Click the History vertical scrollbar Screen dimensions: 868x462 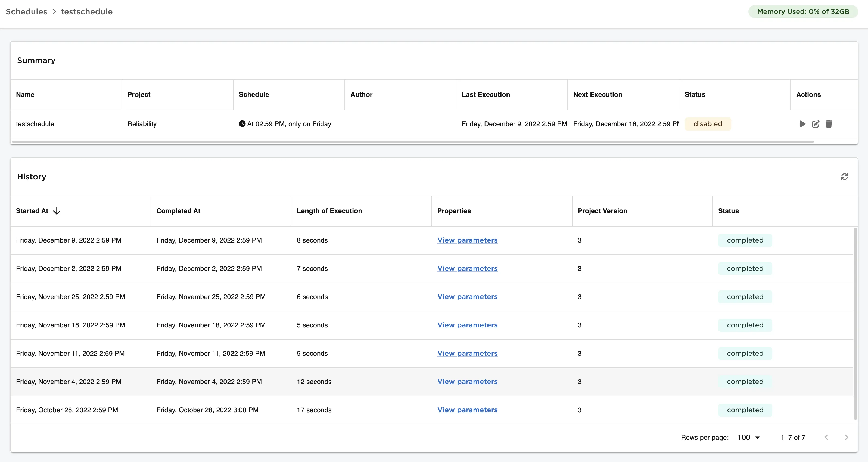pyautogui.click(x=855, y=324)
